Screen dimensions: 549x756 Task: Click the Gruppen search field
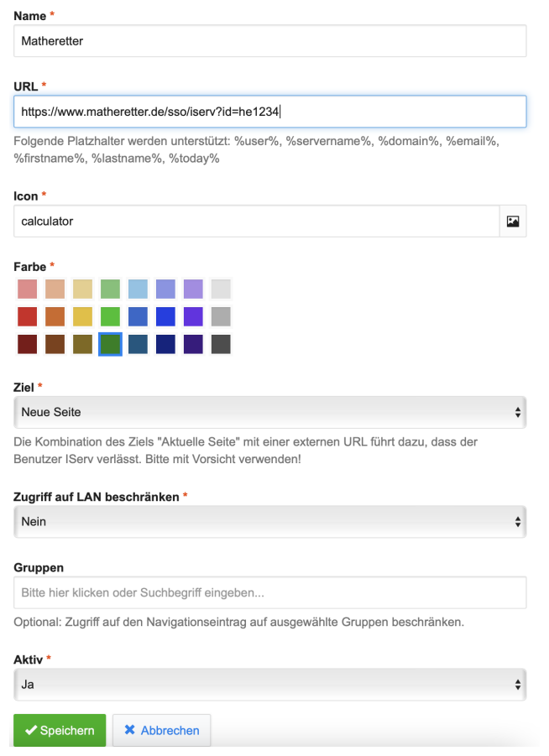click(269, 592)
